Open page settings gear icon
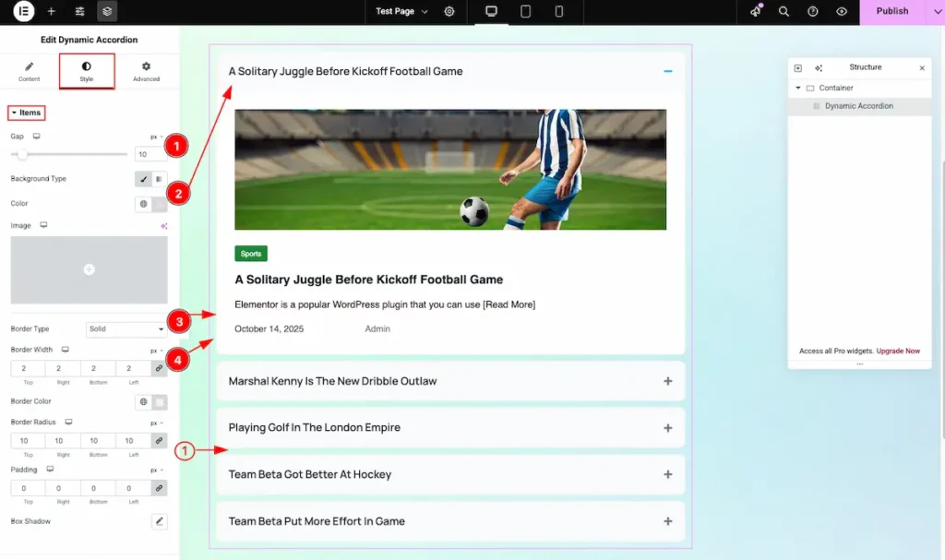Viewport: 945px width, 560px height. 449,12
